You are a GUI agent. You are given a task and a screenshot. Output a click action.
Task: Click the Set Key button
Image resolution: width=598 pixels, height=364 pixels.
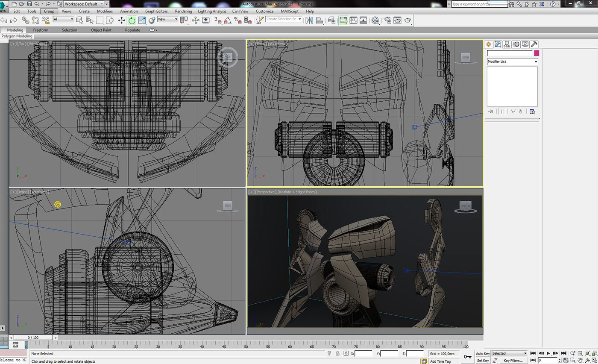pyautogui.click(x=483, y=361)
